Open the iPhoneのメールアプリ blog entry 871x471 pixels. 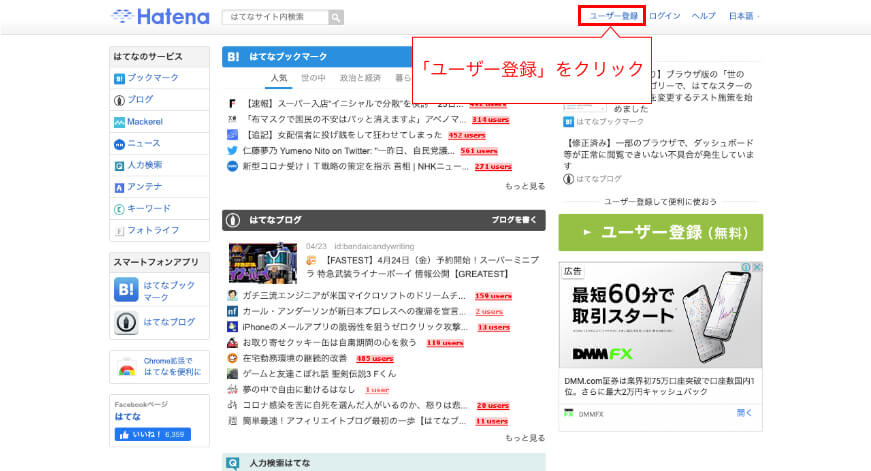(x=356, y=327)
